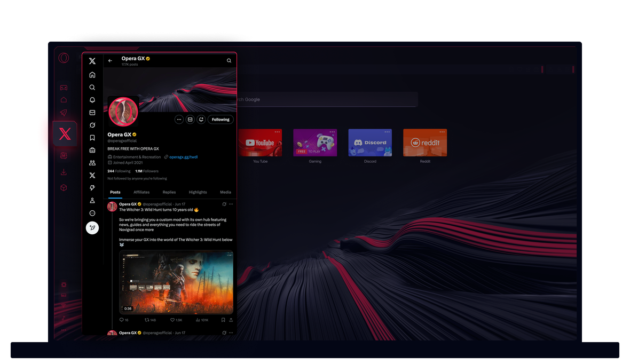View the 244 Following list

click(x=119, y=171)
